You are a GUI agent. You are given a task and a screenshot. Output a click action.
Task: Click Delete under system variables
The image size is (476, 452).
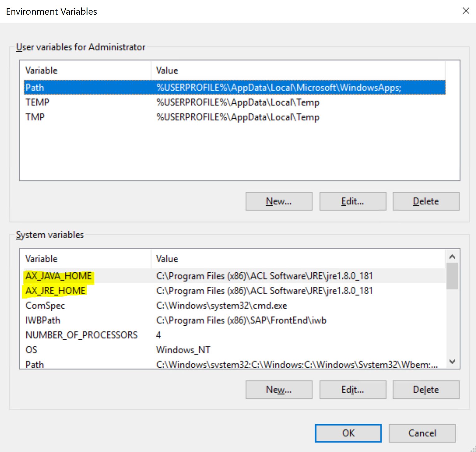[x=426, y=389]
